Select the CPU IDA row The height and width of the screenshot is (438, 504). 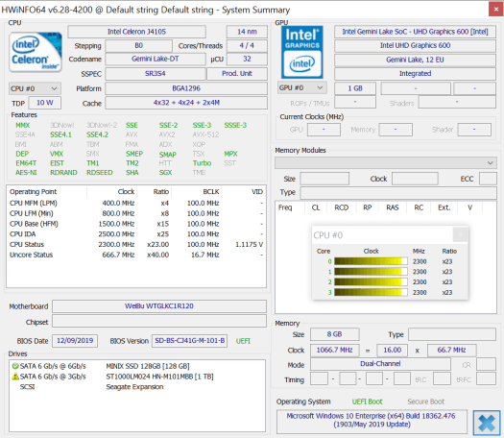[x=136, y=234]
